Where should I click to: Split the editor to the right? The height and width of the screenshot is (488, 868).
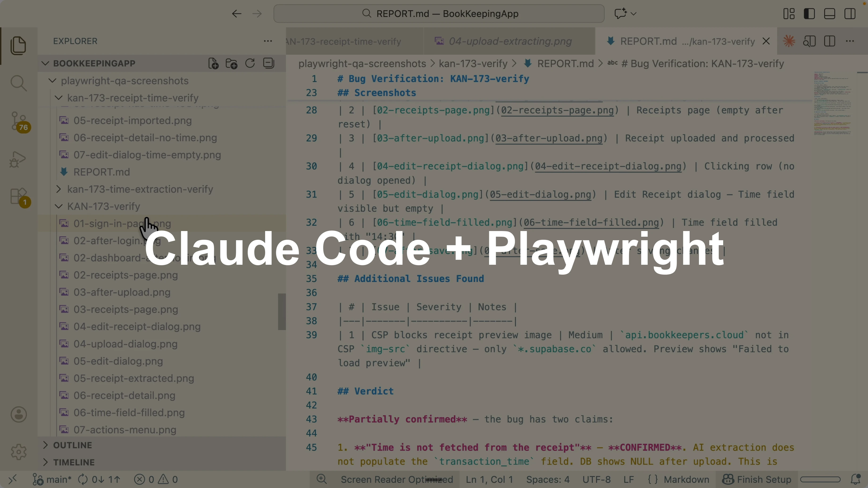[x=830, y=41]
